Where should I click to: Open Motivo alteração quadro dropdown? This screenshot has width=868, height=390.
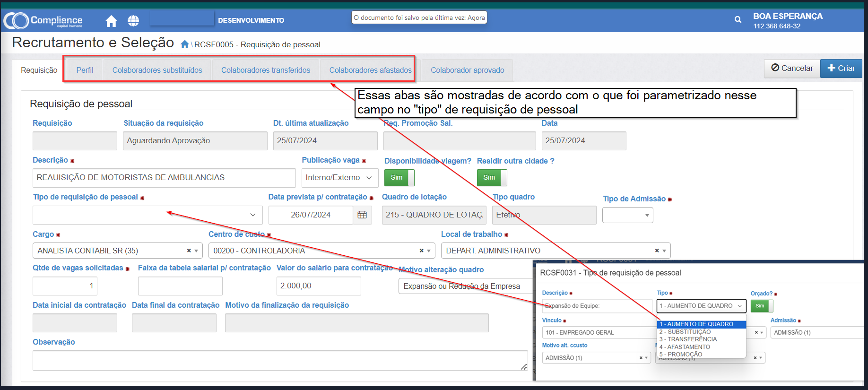(x=466, y=286)
